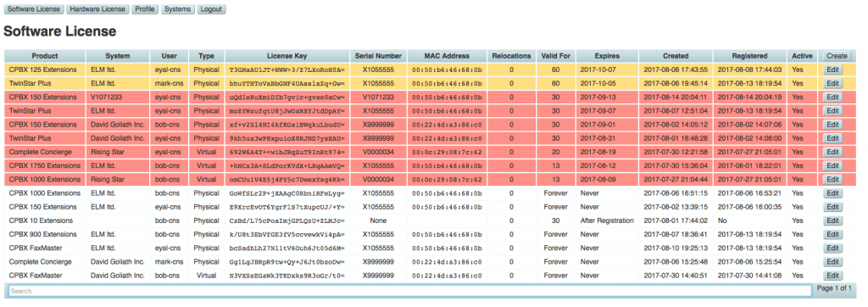868x307 pixels.
Task: Edit the bottom CPBX FaxMaster bob-cns row
Action: click(x=832, y=276)
